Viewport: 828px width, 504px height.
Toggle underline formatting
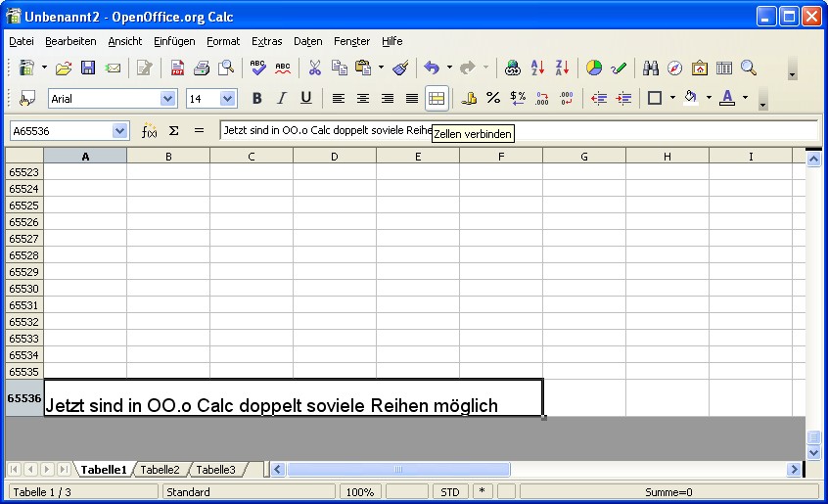pyautogui.click(x=306, y=99)
